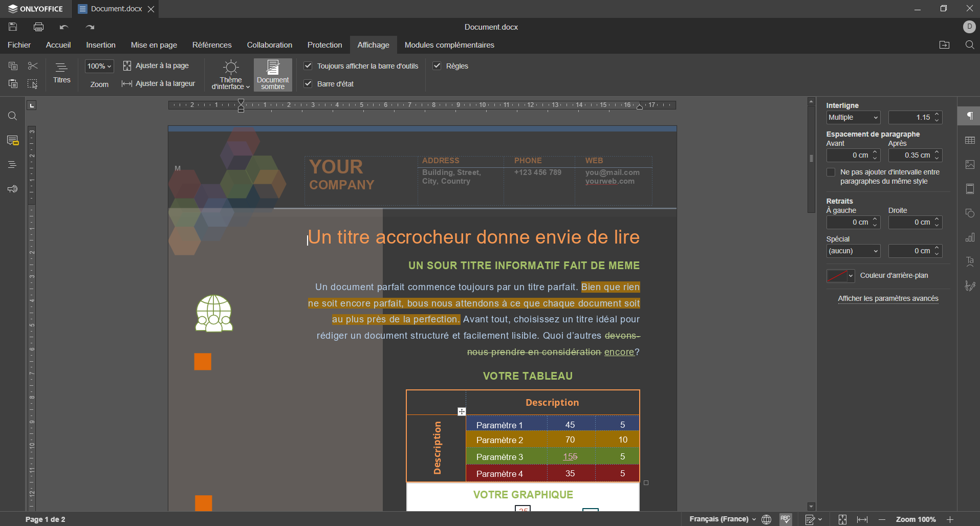Click the Save icon in title bar
Viewport: 980px width, 526px height.
[x=13, y=27]
